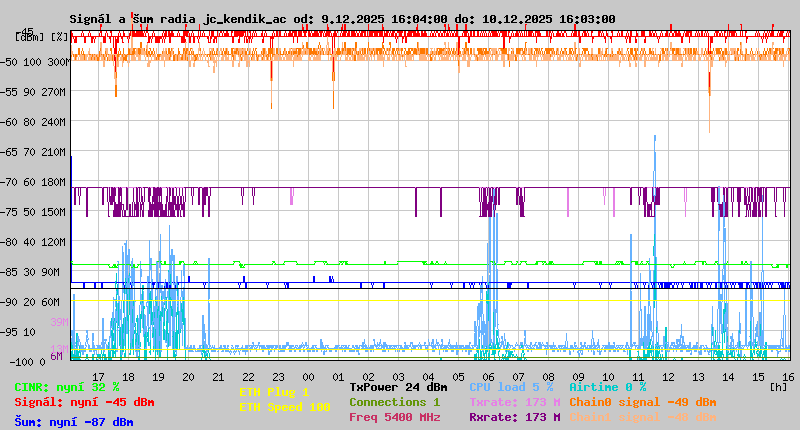Image resolution: width=800 pixels, height=430 pixels.
Task: Click the 'TxPower 24 dBm' legend entry
Action: pos(398,387)
